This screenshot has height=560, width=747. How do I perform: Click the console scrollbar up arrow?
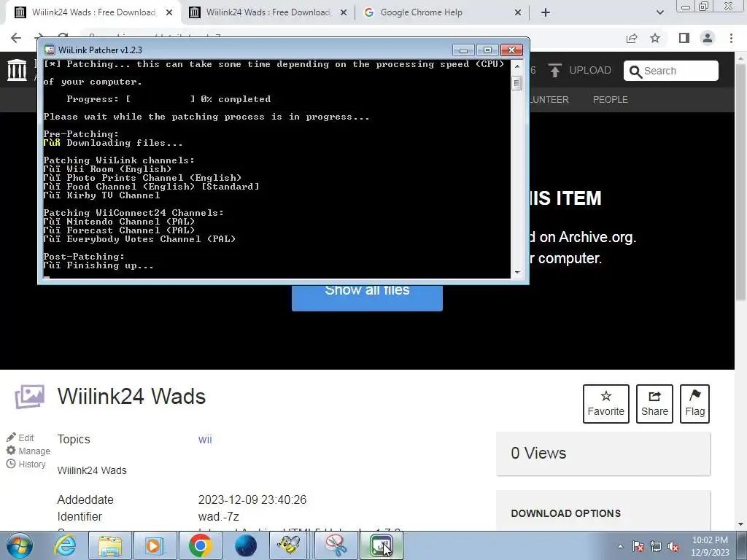[517, 66]
